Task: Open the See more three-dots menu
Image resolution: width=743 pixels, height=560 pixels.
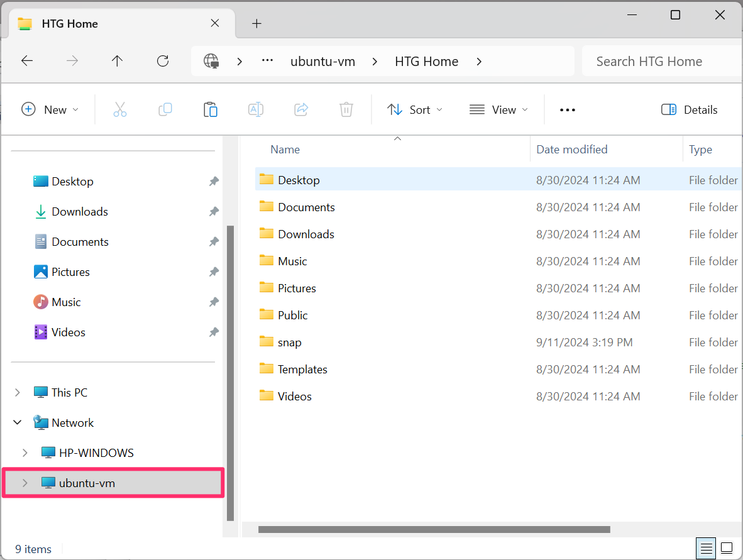Action: pos(567,110)
